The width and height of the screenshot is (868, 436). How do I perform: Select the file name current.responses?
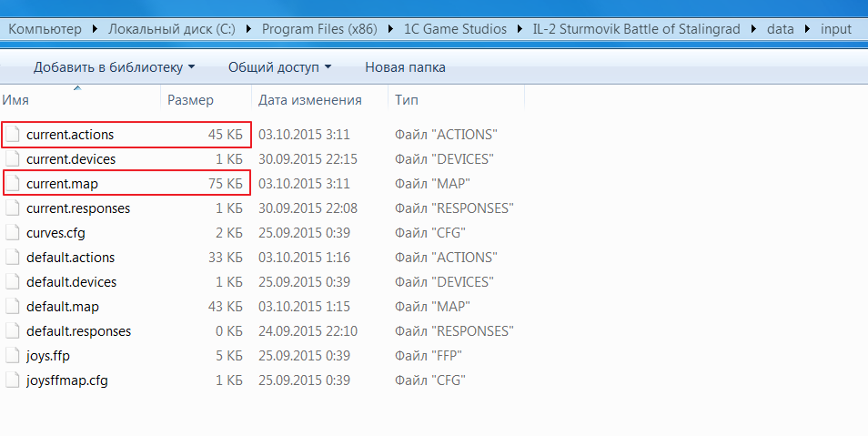78,208
